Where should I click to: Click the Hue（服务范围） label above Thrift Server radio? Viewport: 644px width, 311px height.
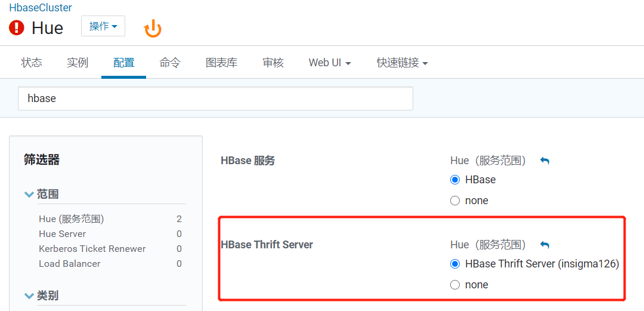pos(488,245)
